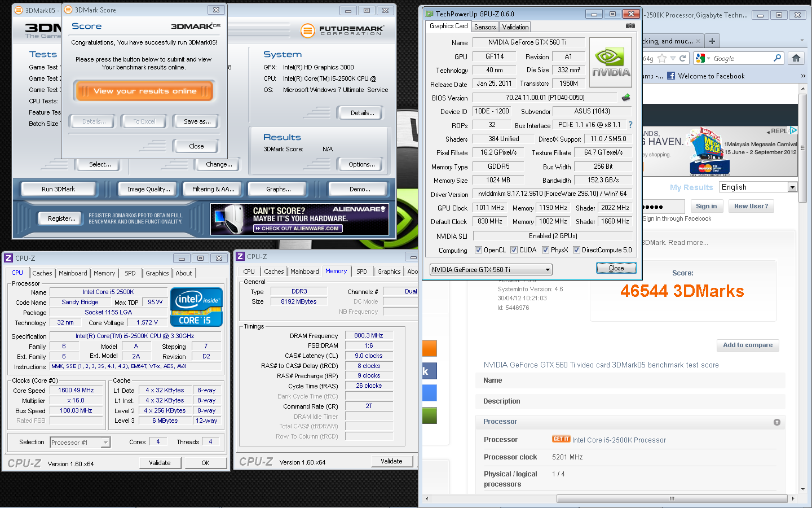Click the browser Home icon
The height and width of the screenshot is (508, 812).
click(x=796, y=58)
